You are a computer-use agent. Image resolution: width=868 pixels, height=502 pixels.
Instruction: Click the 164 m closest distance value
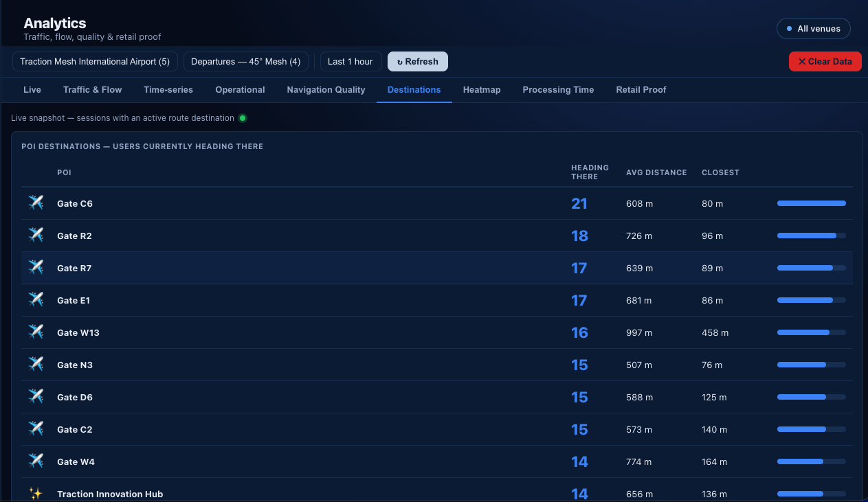coord(715,462)
